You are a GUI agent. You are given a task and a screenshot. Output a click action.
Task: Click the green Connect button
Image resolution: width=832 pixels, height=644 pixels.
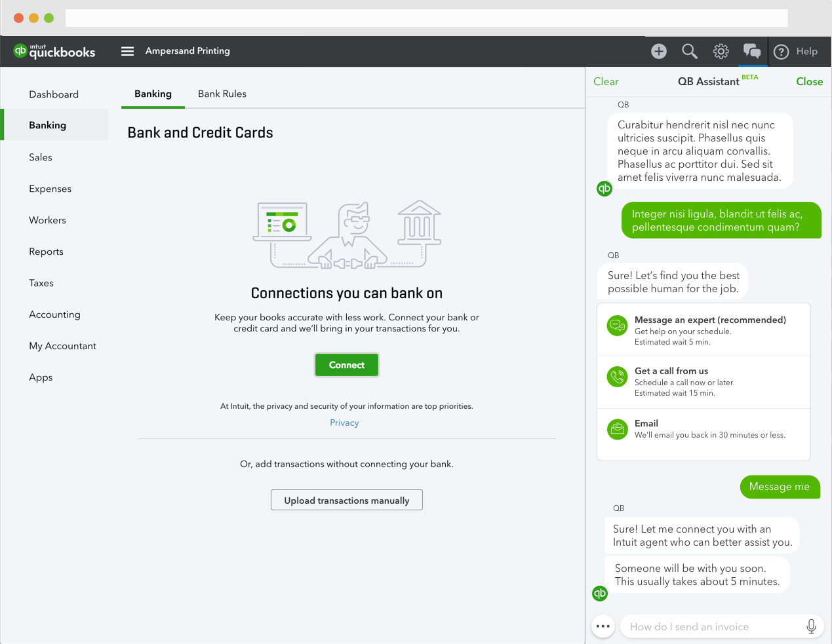(347, 365)
